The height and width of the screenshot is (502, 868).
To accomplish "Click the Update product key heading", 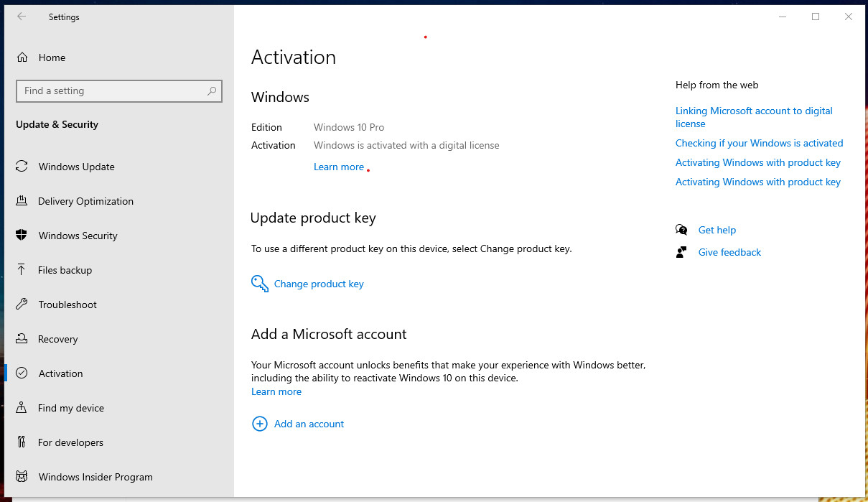I will [314, 218].
